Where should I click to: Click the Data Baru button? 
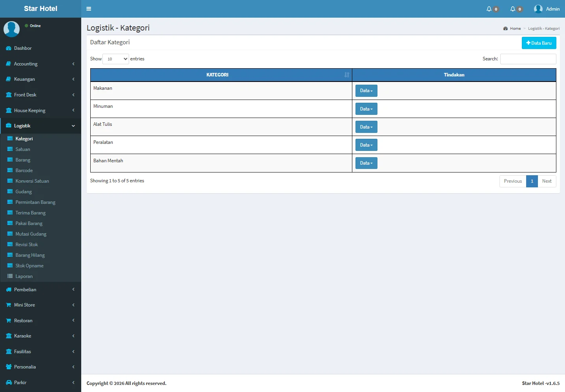[x=539, y=43]
